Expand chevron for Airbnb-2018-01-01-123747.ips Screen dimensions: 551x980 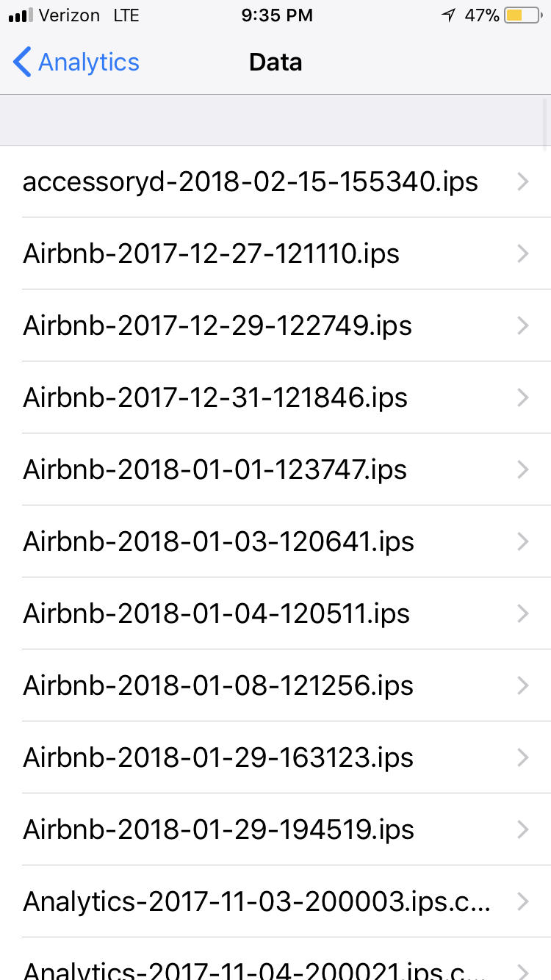click(x=523, y=469)
